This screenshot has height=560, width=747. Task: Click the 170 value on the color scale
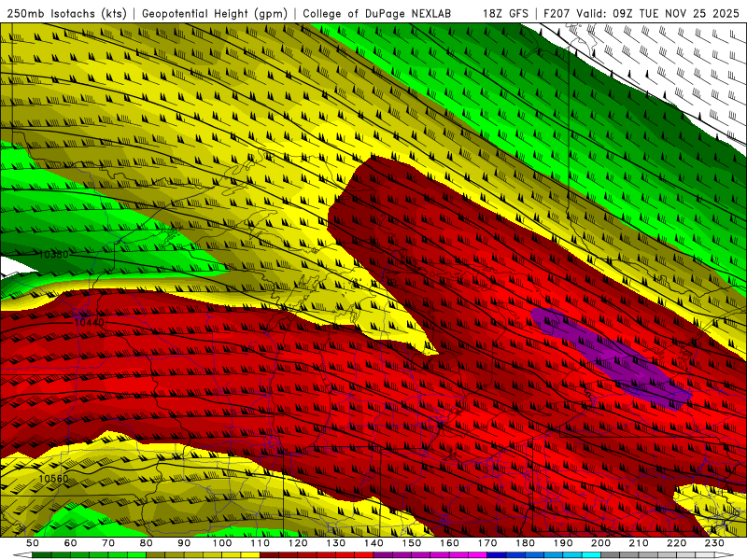[x=487, y=543]
